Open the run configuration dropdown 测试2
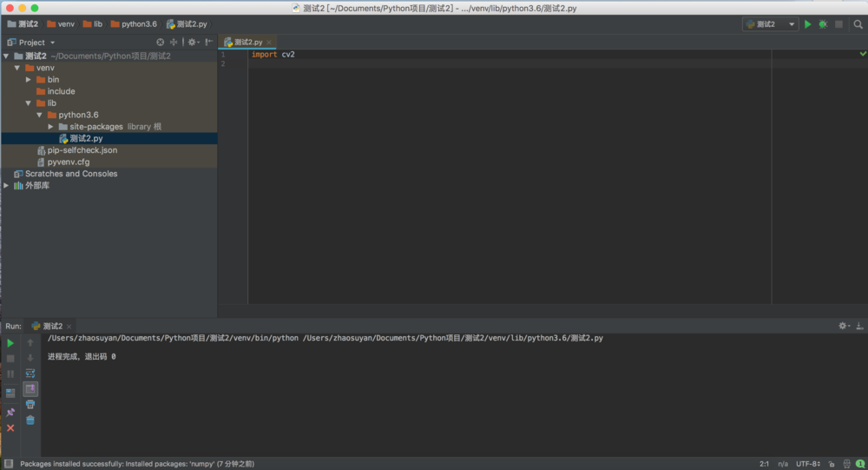 click(x=770, y=24)
